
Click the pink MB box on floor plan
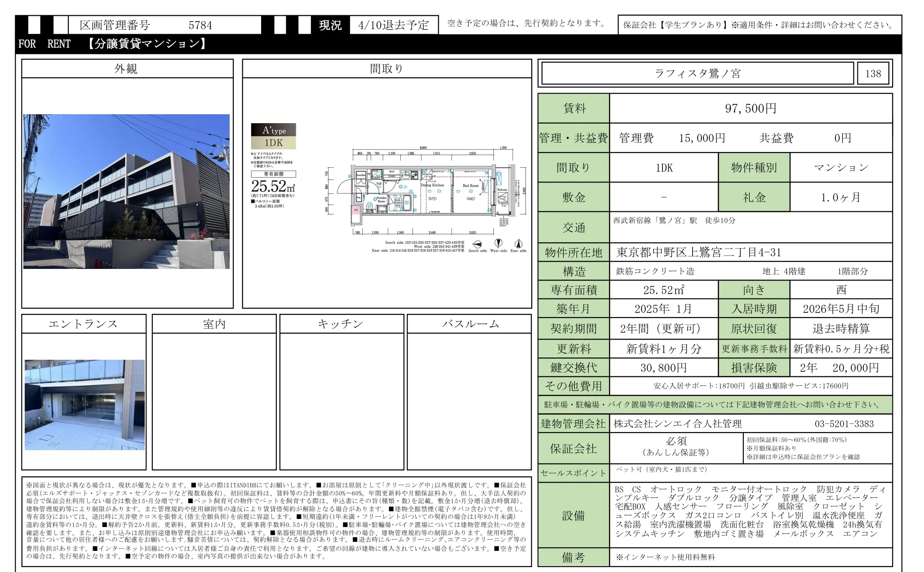(356, 210)
